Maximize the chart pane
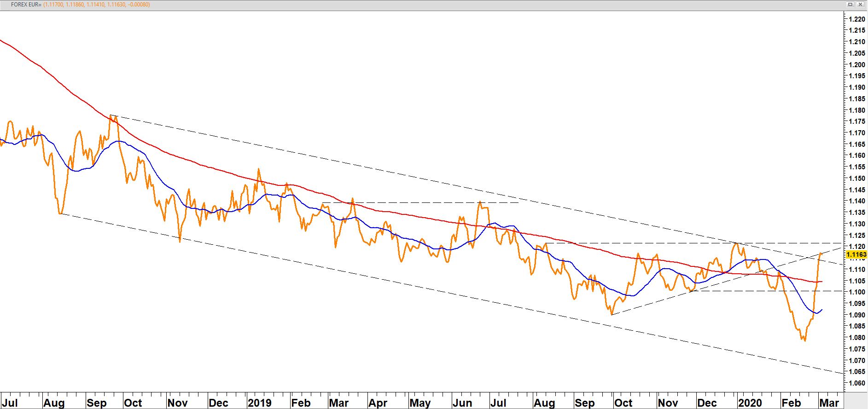The width and height of the screenshot is (868, 409). pos(851,5)
